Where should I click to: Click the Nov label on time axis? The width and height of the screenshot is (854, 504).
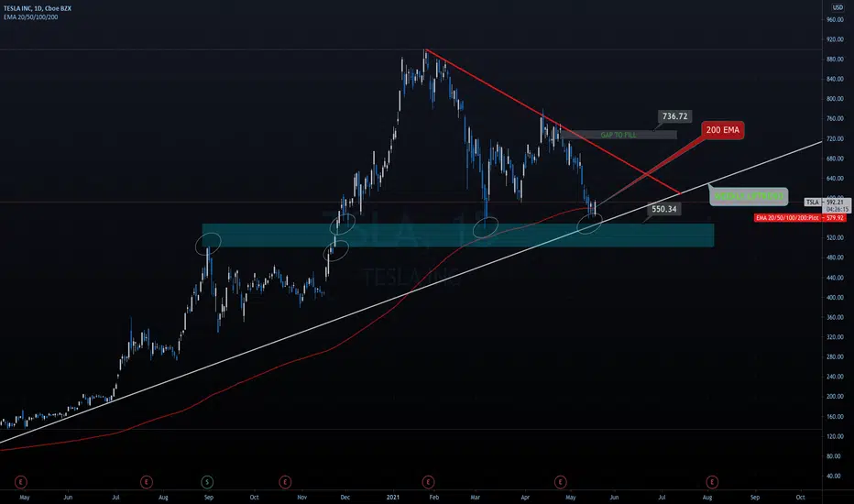pos(302,498)
